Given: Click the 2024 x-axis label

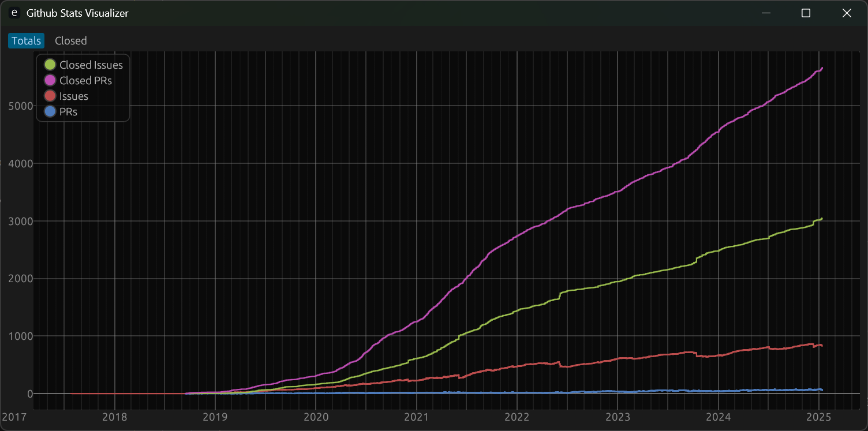Looking at the screenshot, I should coord(719,417).
